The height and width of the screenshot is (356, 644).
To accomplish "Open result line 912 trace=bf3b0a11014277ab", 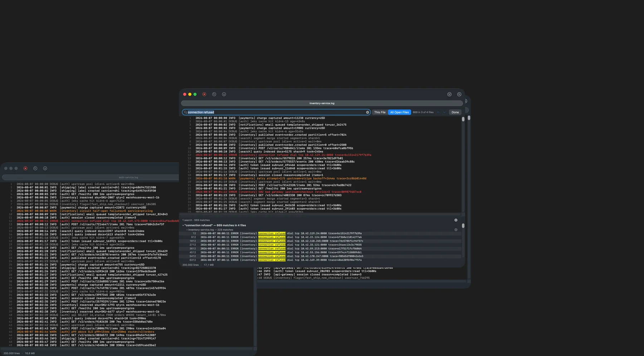I will 321,237.
